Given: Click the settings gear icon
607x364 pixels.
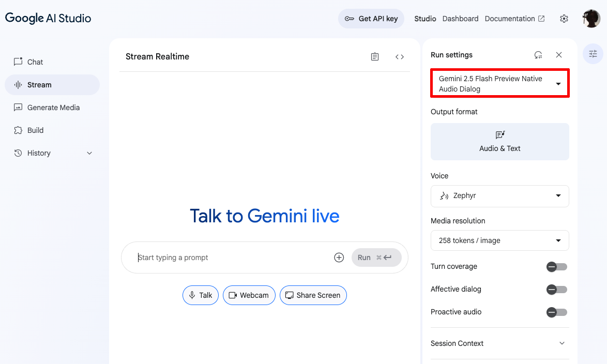Looking at the screenshot, I should [564, 19].
